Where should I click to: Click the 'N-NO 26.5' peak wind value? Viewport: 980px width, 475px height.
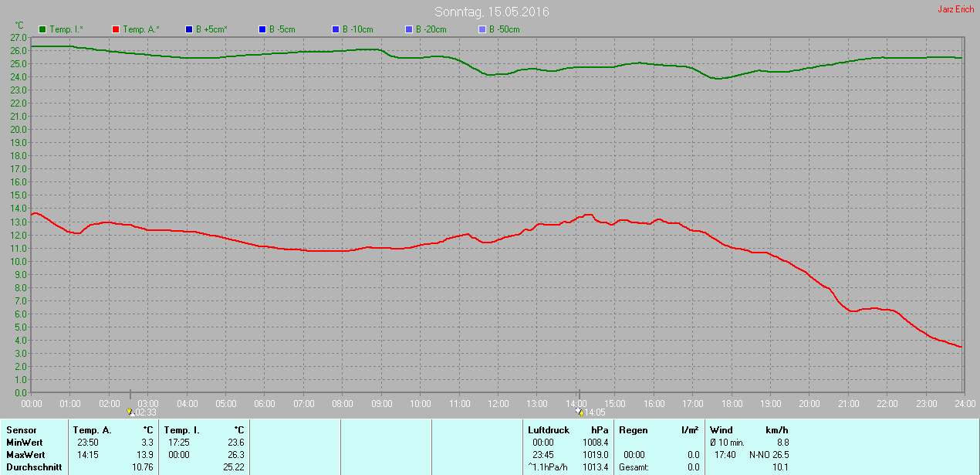769,455
